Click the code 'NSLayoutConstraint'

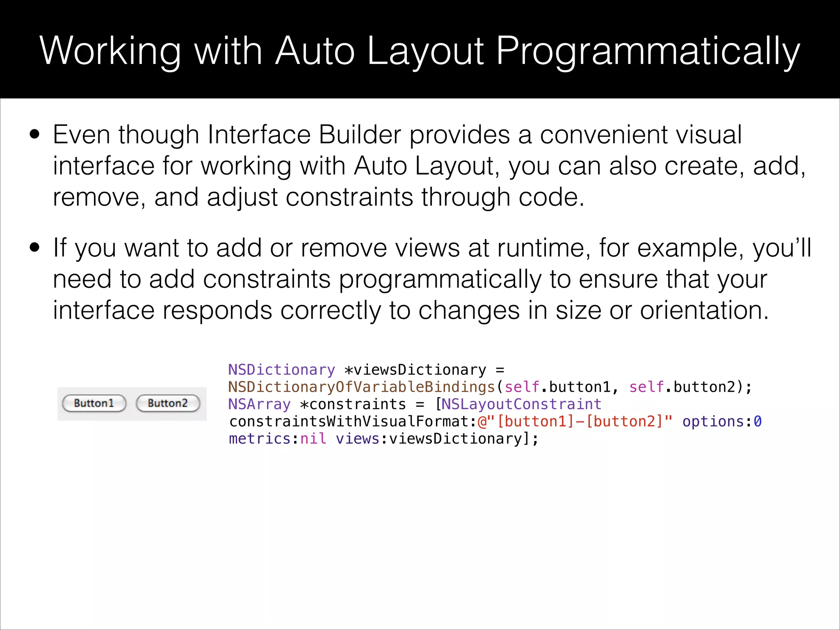click(521, 404)
